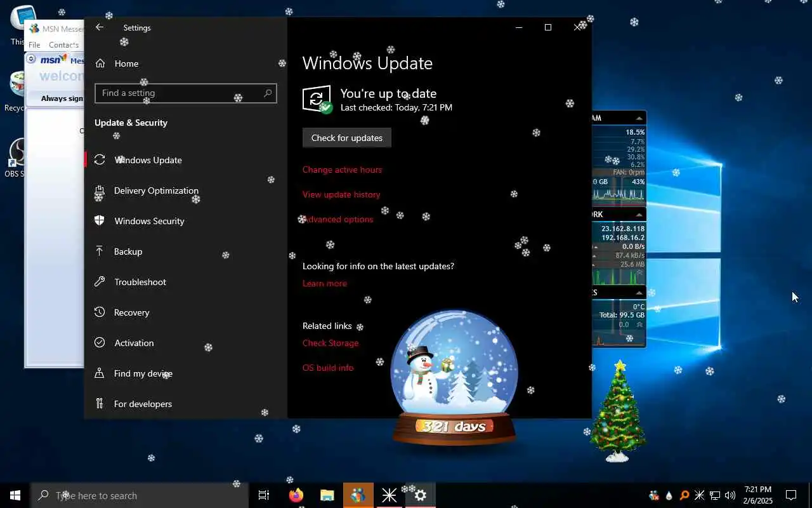Switch to the snowflake app on taskbar
The width and height of the screenshot is (812, 508).
389,495
